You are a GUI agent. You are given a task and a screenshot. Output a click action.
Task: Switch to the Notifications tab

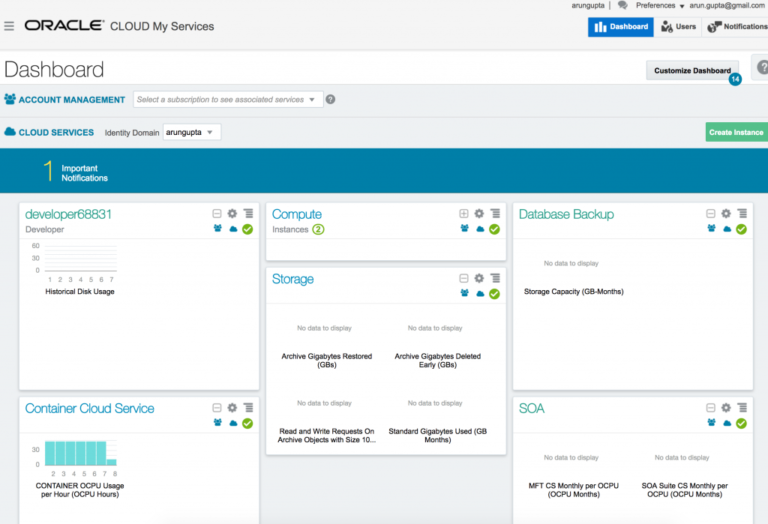(736, 26)
